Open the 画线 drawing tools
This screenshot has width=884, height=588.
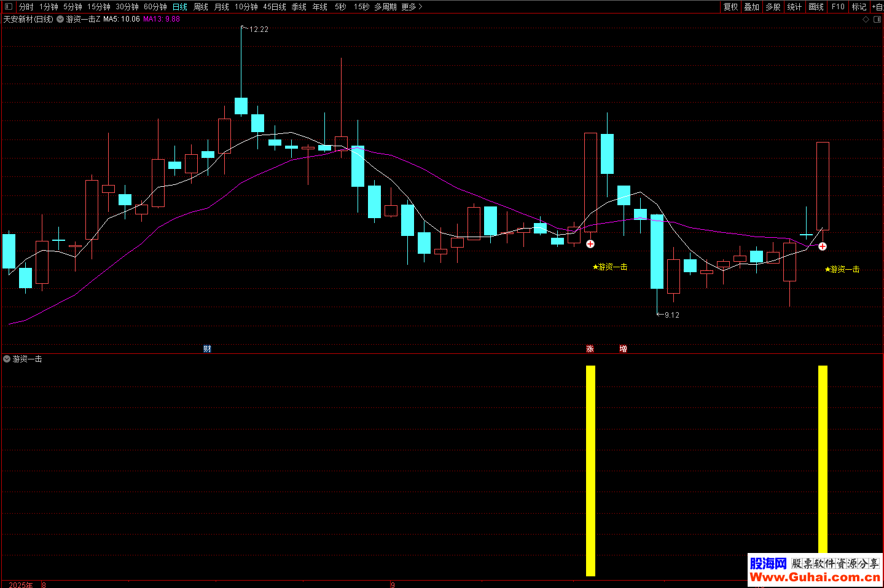point(816,7)
